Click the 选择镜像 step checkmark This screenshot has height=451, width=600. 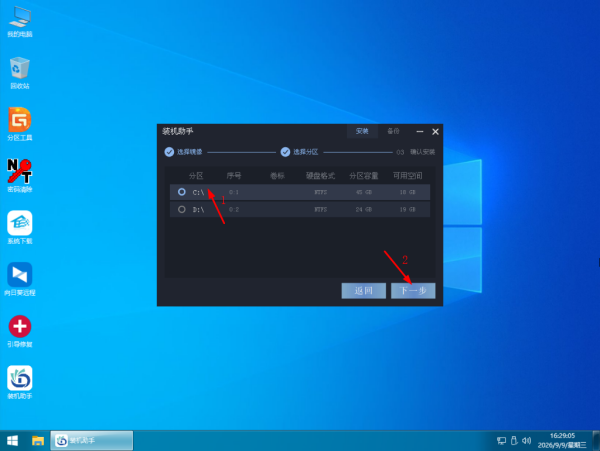pos(169,152)
